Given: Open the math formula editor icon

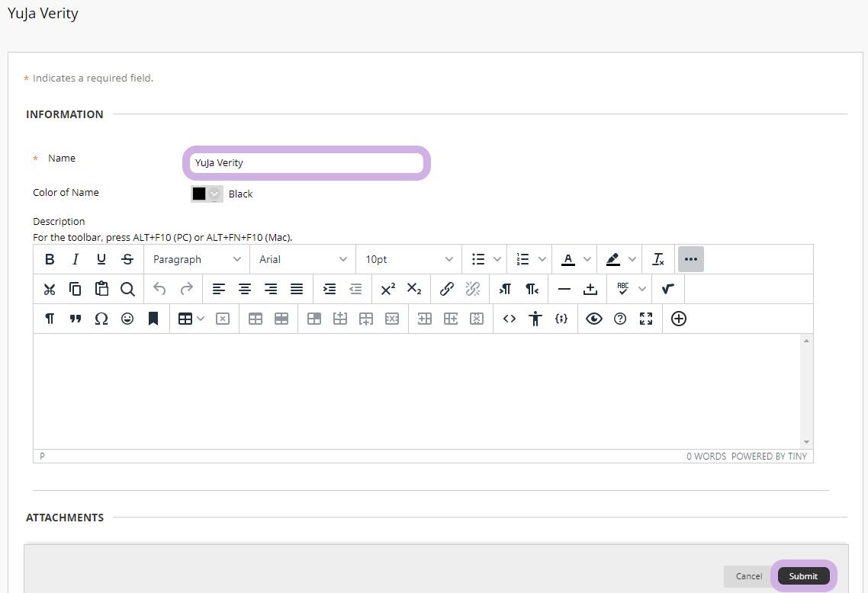Looking at the screenshot, I should pyautogui.click(x=668, y=289).
